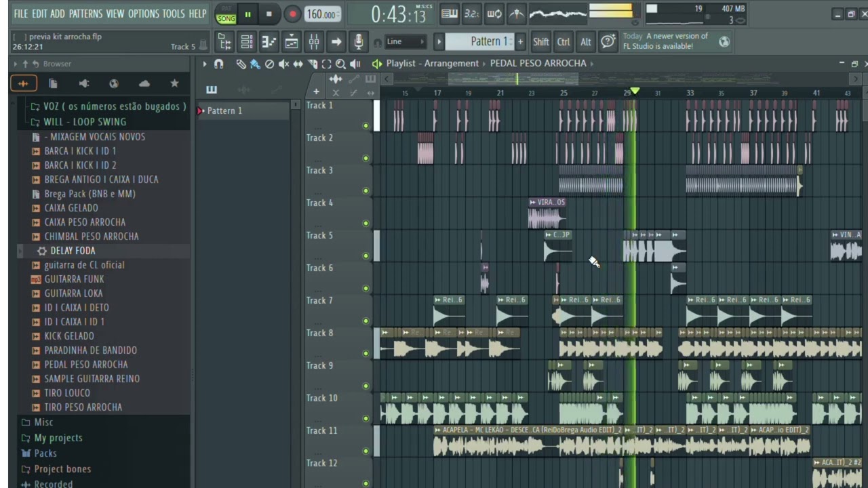Select the Browser starred favorites tab
This screenshot has height=488, width=868.
(x=174, y=83)
